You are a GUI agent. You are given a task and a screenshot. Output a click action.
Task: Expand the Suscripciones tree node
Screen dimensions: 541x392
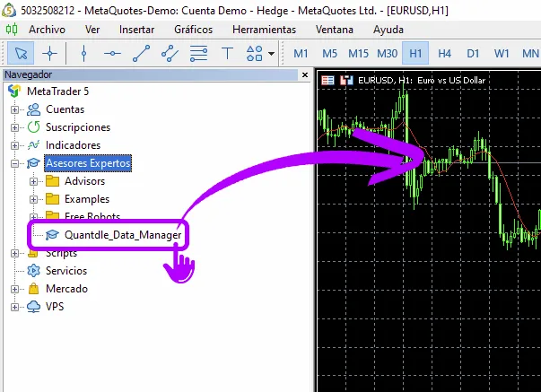pos(14,127)
